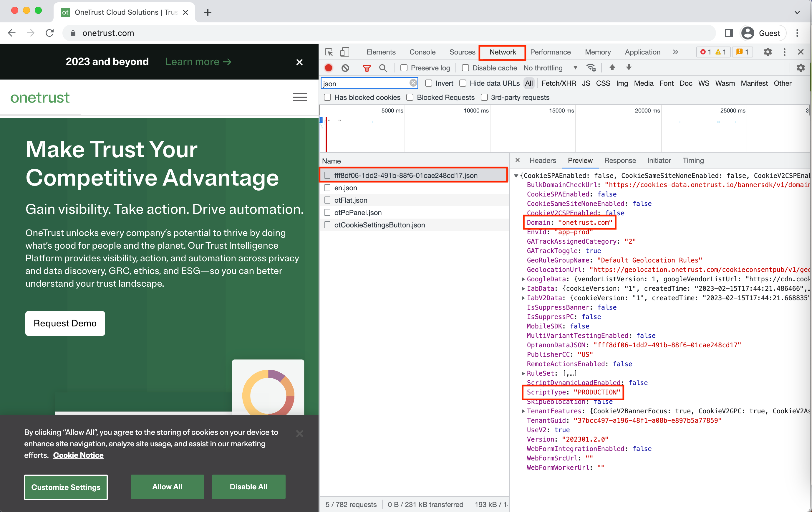
Task: Check Disable cache option
Action: point(465,68)
